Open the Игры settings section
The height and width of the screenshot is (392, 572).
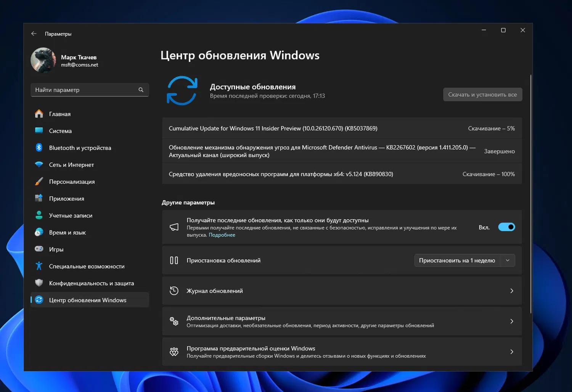(90, 249)
